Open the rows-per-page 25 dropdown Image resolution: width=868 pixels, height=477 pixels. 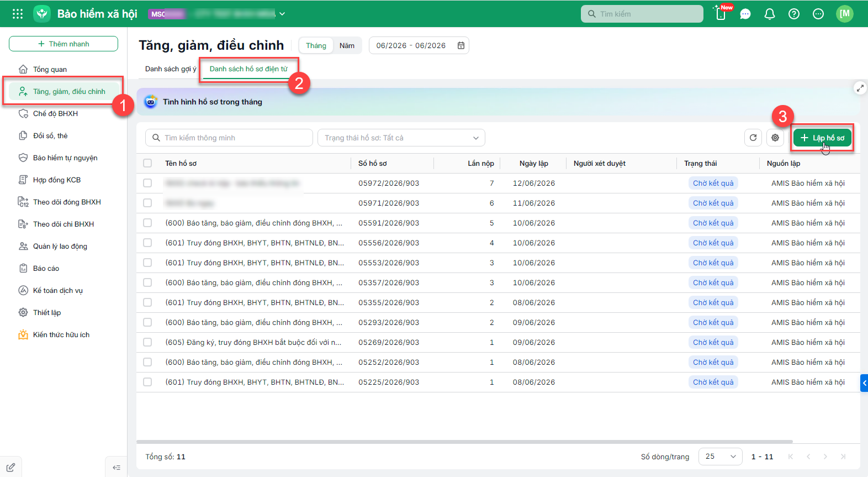coord(720,457)
